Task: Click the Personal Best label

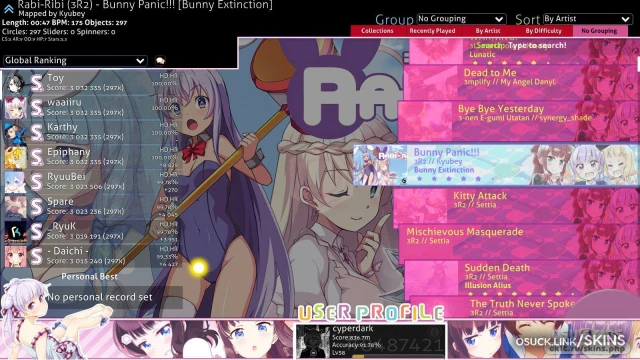Action: click(89, 277)
